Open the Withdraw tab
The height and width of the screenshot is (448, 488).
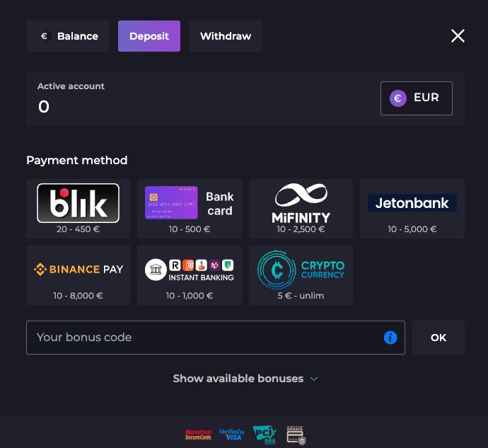click(226, 36)
